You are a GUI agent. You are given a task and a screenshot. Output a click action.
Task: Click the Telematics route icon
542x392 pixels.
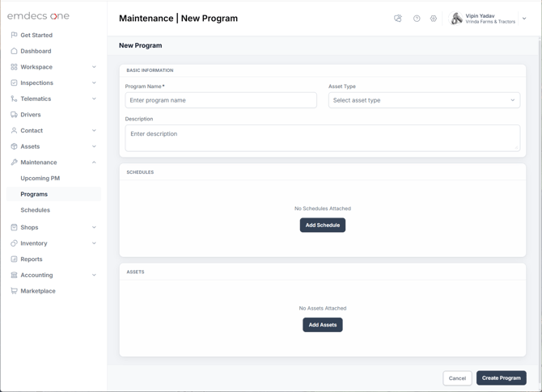14,99
